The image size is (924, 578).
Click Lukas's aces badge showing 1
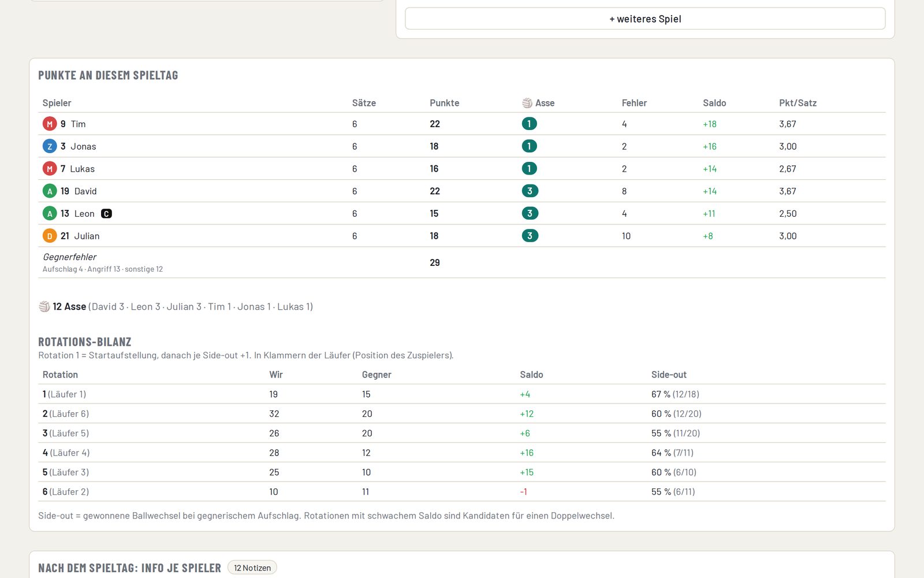[x=529, y=169]
